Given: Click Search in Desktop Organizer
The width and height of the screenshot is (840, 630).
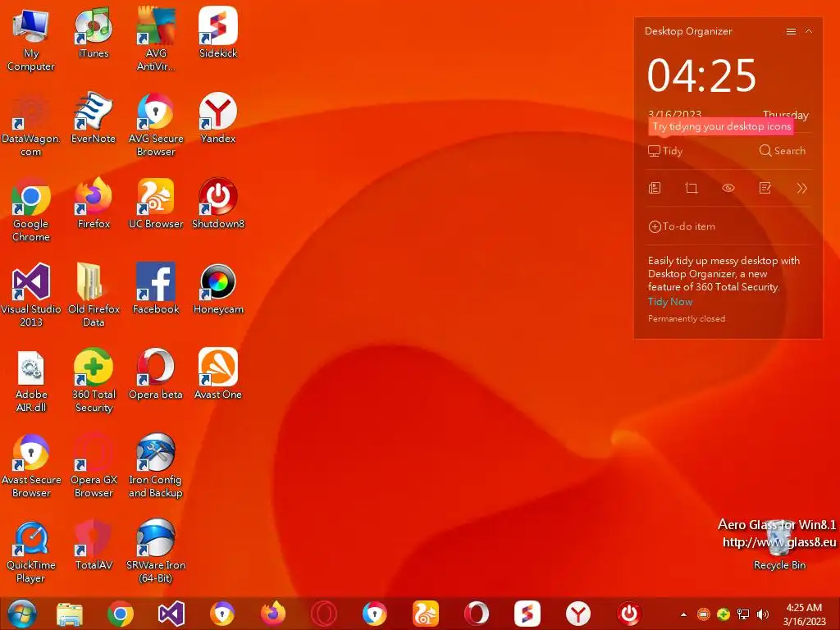Looking at the screenshot, I should tap(782, 151).
